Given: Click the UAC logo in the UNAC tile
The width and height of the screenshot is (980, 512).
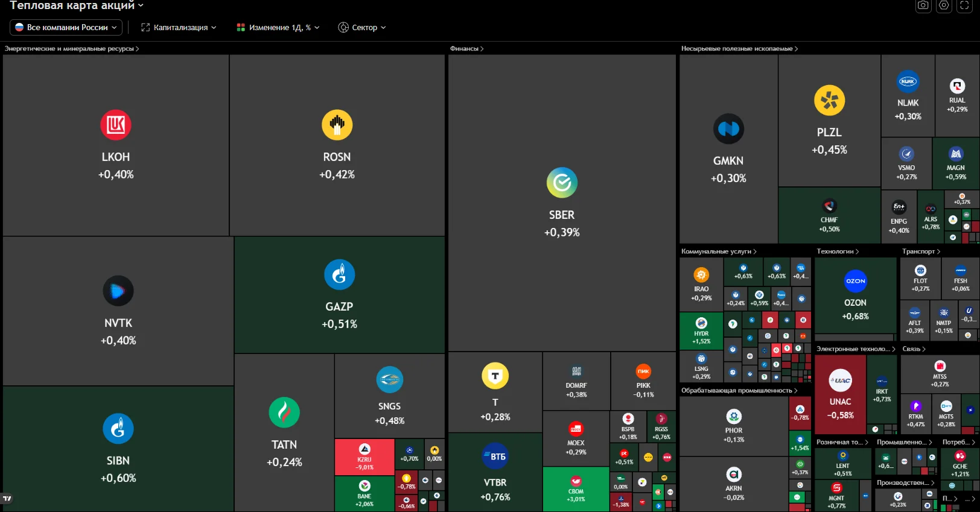Looking at the screenshot, I should (840, 380).
